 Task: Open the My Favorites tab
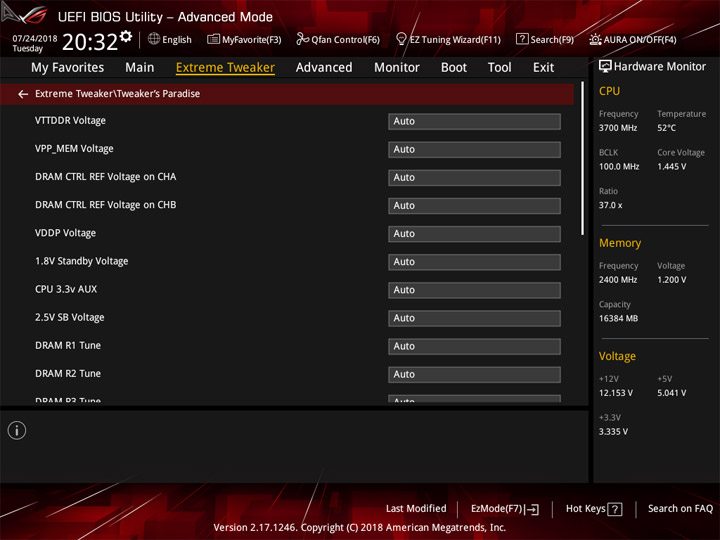coord(68,68)
